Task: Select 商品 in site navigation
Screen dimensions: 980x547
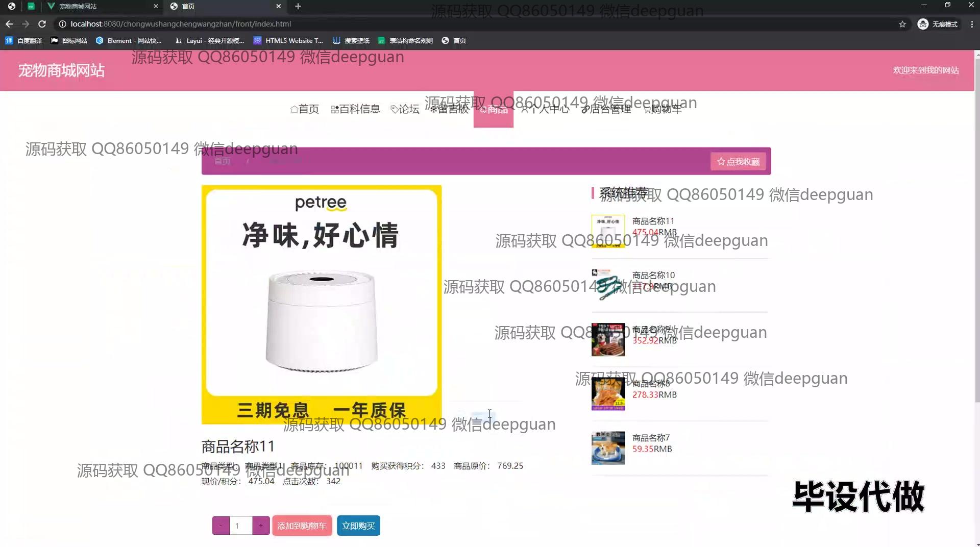Action: coord(494,109)
